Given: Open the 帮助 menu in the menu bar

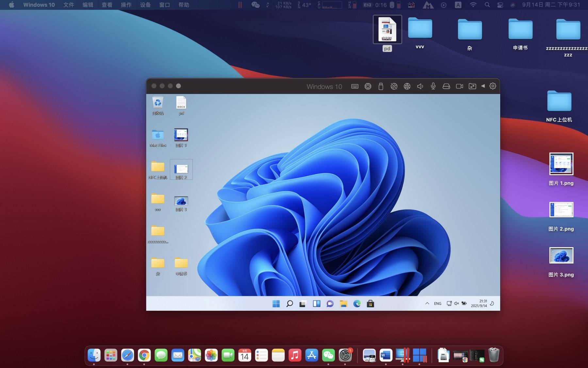Looking at the screenshot, I should 184,5.
